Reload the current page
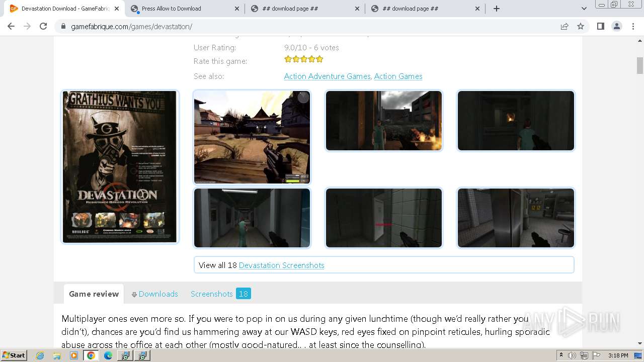 (43, 26)
